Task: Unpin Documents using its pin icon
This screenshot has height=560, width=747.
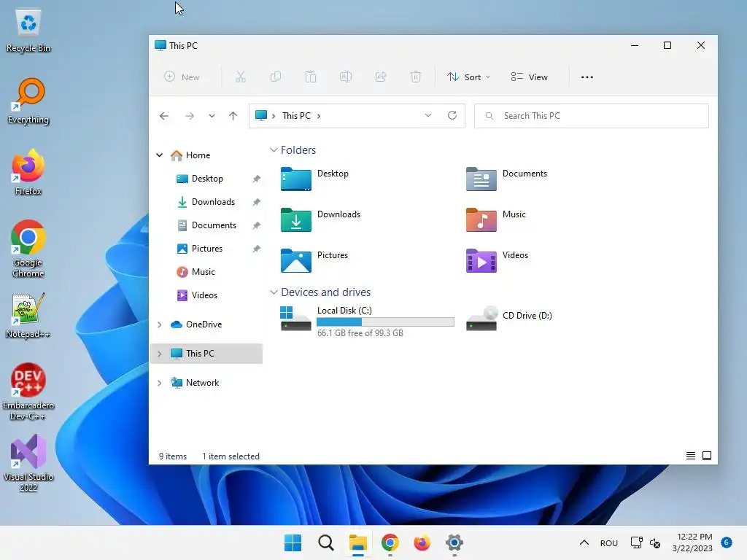Action: tap(256, 225)
